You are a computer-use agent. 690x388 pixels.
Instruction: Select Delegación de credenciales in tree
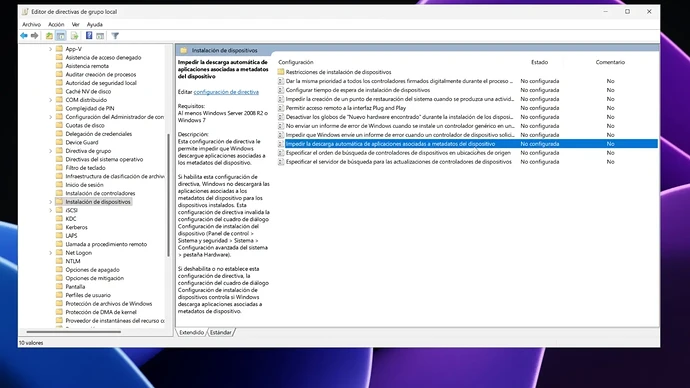[99, 134]
